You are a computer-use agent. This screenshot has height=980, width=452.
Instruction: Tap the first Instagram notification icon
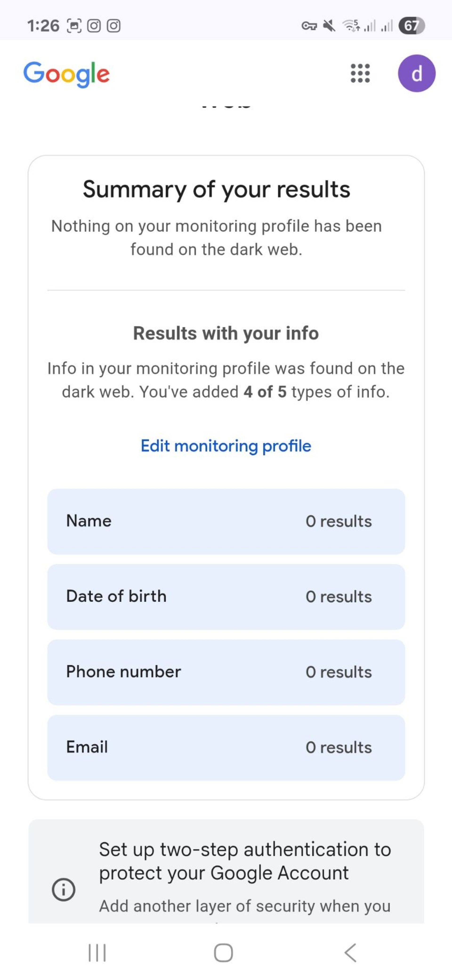94,26
